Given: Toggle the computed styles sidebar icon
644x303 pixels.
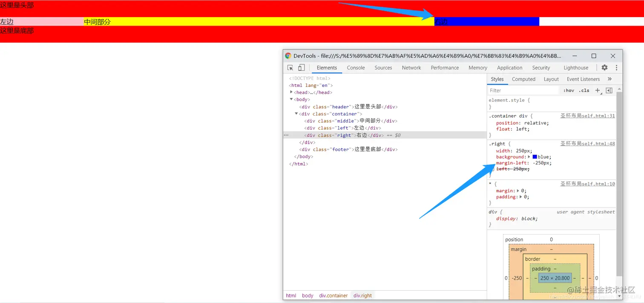Looking at the screenshot, I should (x=609, y=90).
